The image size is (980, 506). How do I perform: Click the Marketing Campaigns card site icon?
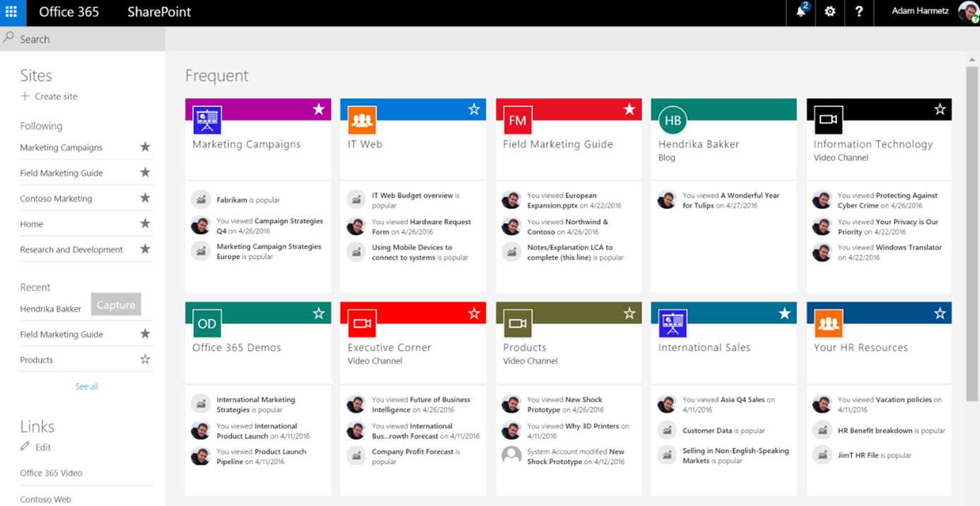pos(207,120)
